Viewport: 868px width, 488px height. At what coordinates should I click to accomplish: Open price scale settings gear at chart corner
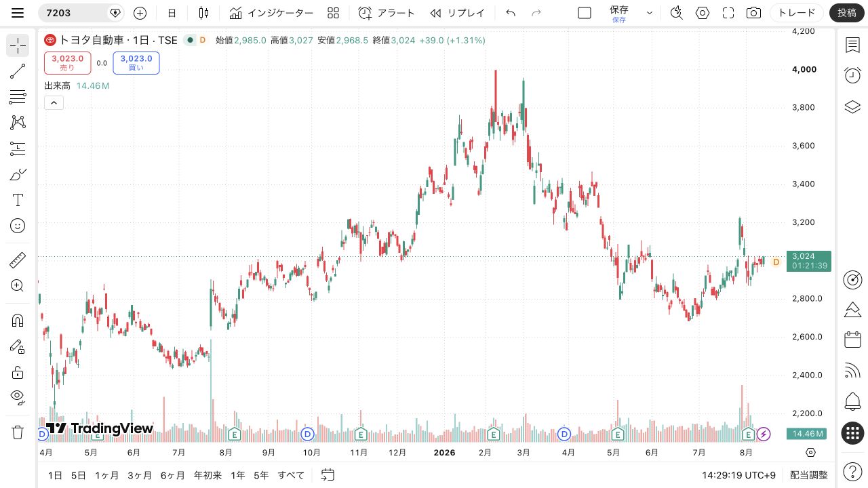(x=810, y=452)
